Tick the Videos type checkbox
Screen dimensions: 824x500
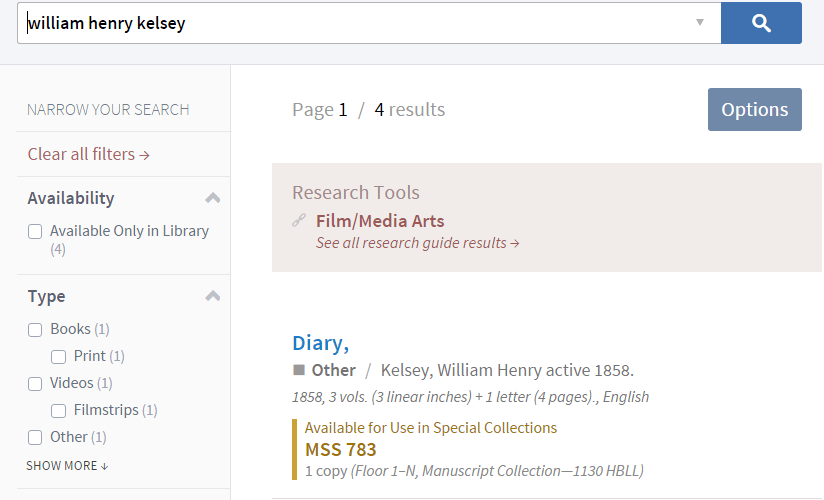(x=35, y=384)
